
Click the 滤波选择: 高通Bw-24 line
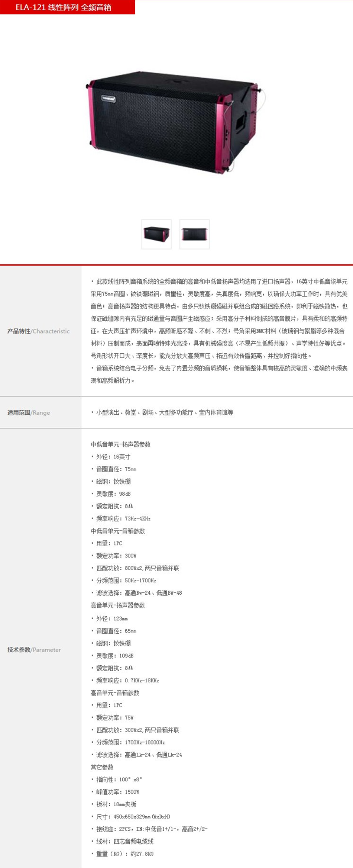click(136, 593)
